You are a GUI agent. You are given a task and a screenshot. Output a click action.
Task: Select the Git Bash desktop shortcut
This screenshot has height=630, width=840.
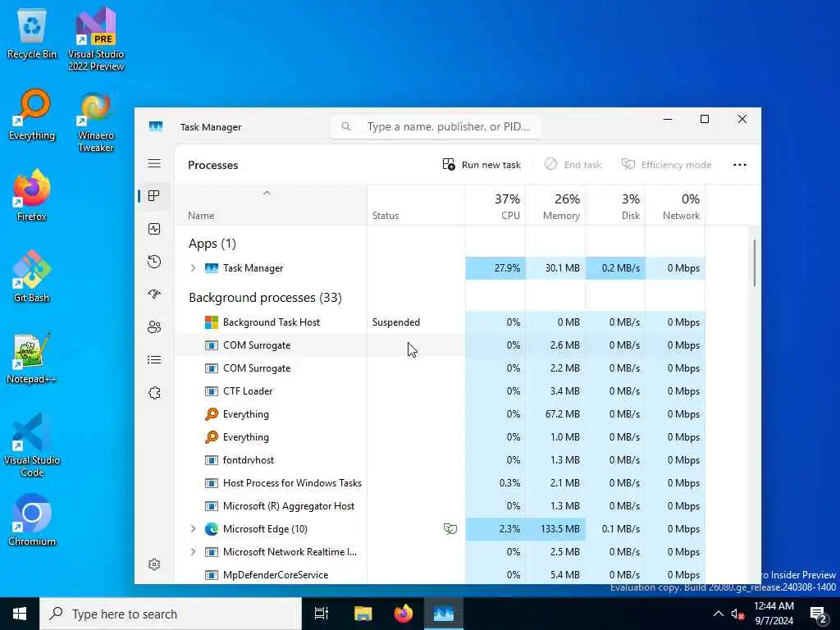32,276
